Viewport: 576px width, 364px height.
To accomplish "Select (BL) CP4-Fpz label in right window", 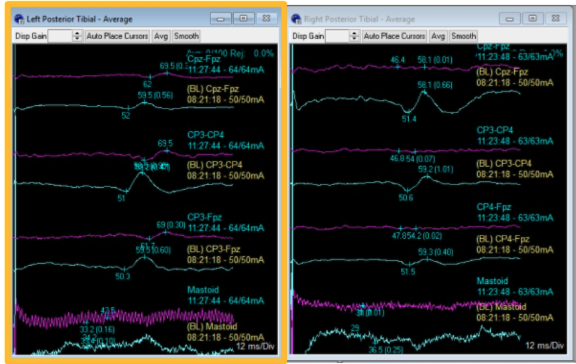I will tap(515, 244).
